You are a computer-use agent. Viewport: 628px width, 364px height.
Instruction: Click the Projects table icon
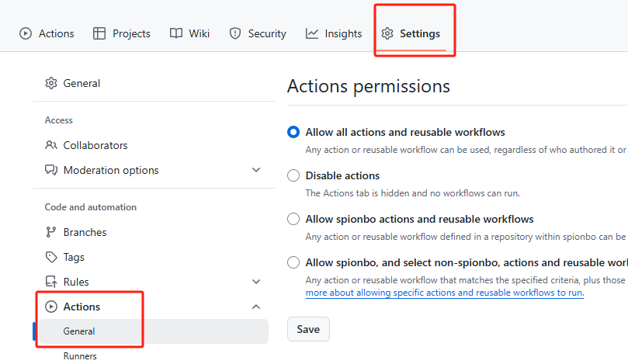pos(99,33)
